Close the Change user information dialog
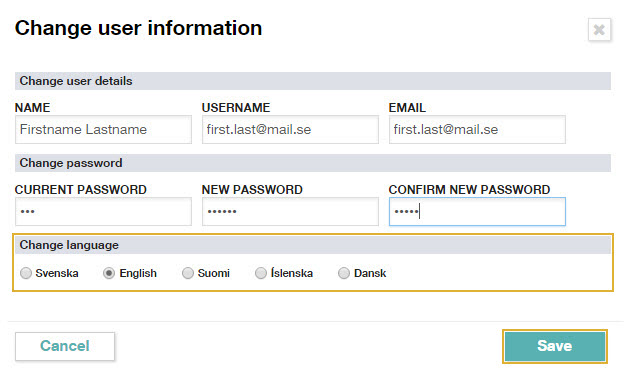 pyautogui.click(x=599, y=29)
